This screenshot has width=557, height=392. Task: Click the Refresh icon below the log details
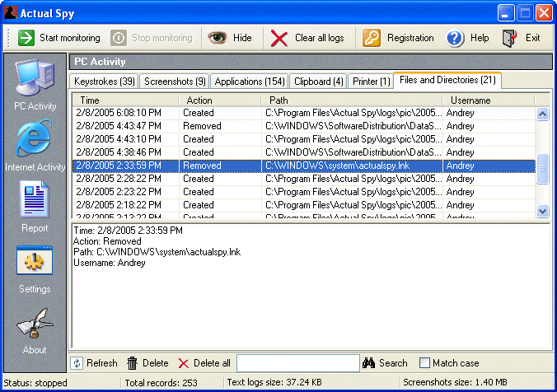pos(77,363)
